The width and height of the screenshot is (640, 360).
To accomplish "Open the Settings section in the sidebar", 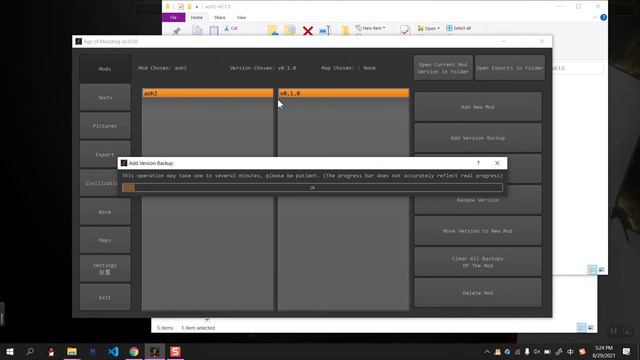I will [105, 269].
